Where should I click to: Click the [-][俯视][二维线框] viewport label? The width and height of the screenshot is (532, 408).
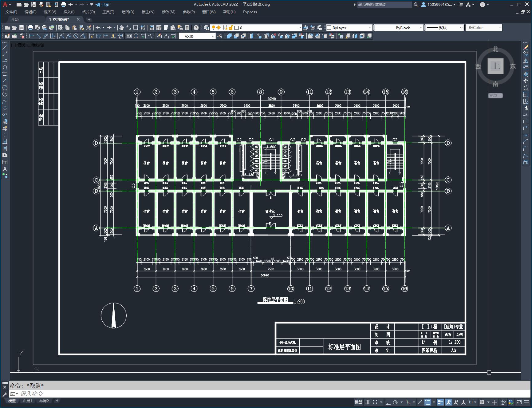point(28,45)
